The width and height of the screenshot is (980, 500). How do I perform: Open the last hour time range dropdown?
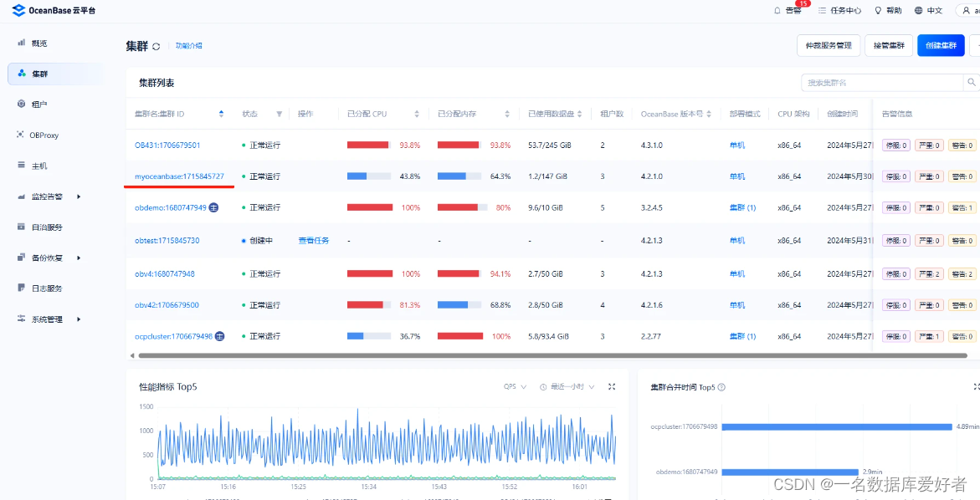(x=567, y=387)
